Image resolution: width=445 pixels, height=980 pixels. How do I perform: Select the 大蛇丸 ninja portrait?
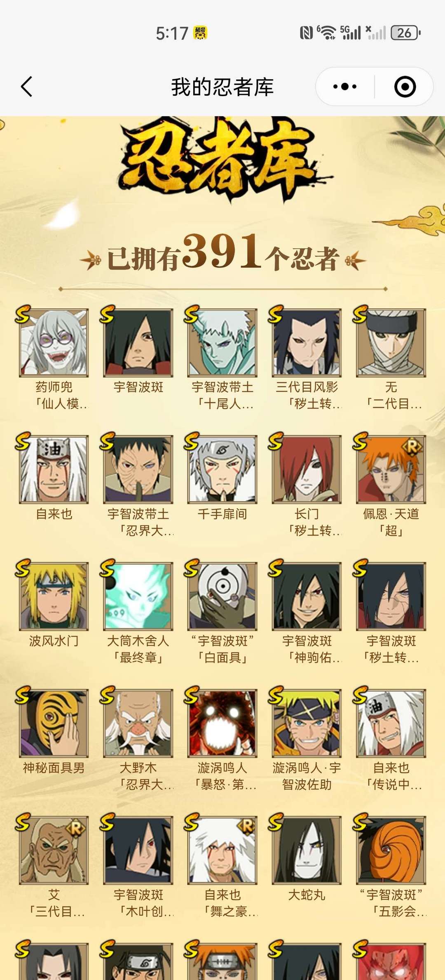(x=307, y=850)
